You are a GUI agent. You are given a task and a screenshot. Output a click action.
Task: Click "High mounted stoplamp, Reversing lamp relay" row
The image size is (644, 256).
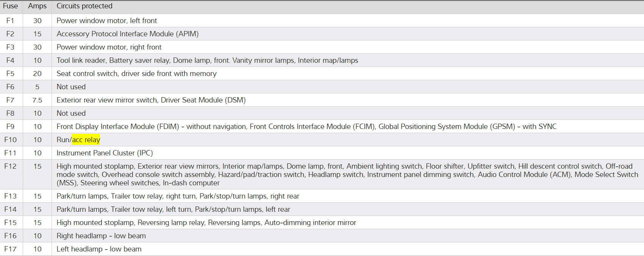point(206,223)
